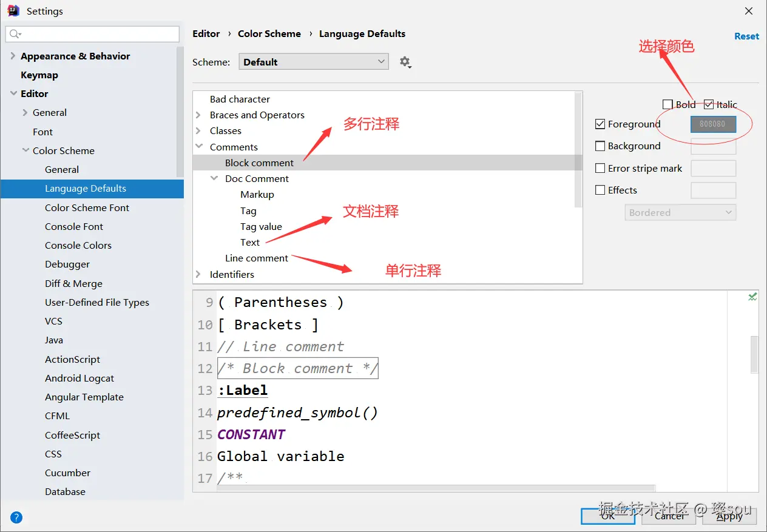Click the search magnifier icon in Settings

(15, 34)
